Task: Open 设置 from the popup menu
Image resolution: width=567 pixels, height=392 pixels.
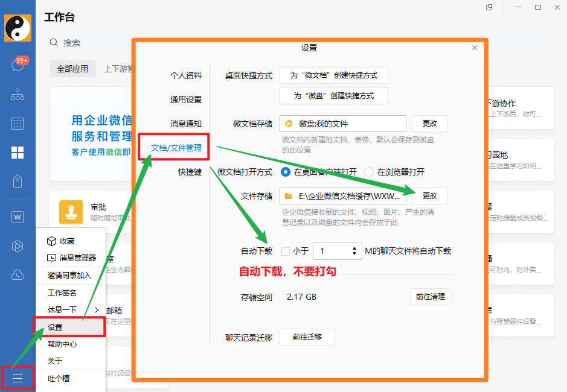Action: pyautogui.click(x=71, y=327)
